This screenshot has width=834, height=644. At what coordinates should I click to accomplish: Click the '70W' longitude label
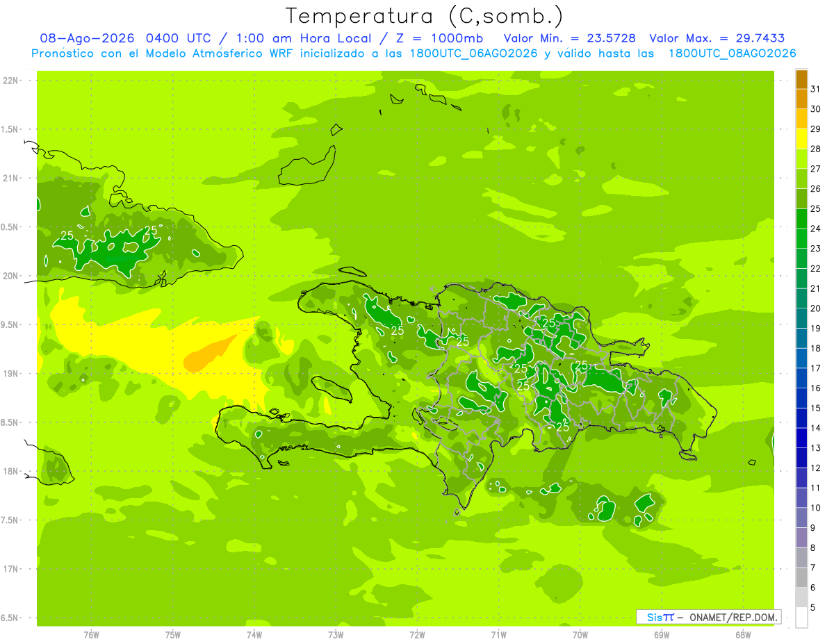[x=580, y=634]
